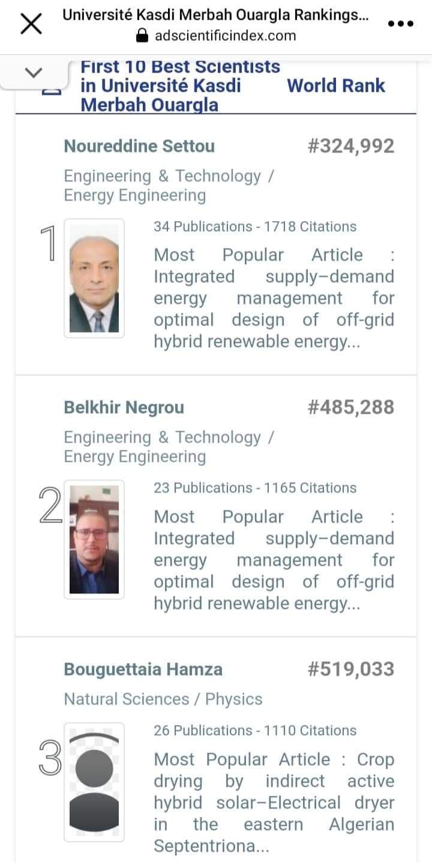Open Hamza's 26 Publications - 1110 Citations line
The width and height of the screenshot is (432, 868).
(255, 730)
